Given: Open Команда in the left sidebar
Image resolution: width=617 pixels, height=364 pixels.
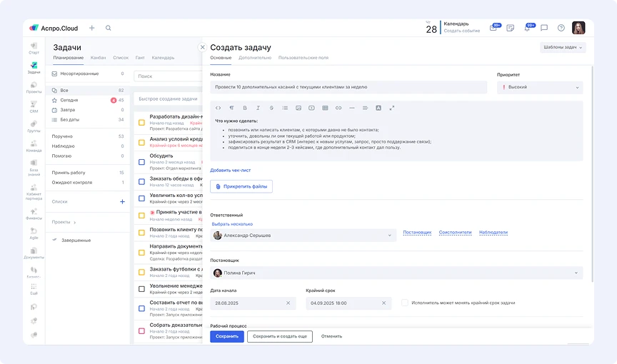Looking at the screenshot, I should coord(34,146).
